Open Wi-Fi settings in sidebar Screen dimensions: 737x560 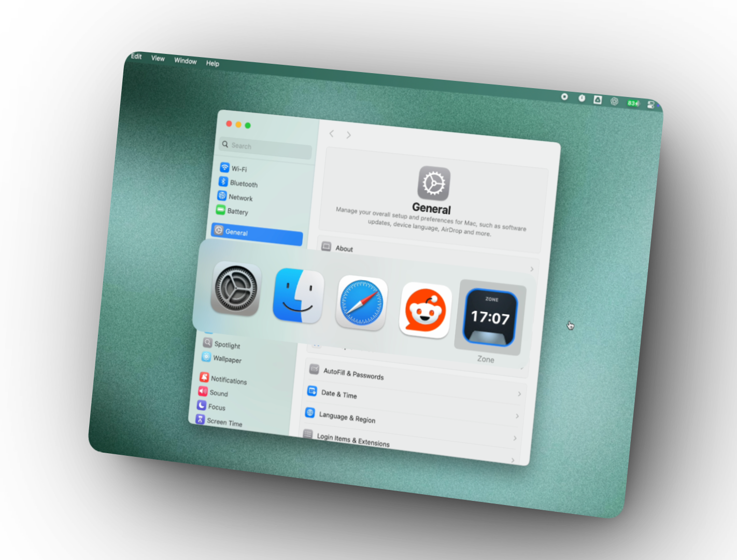pos(234,168)
